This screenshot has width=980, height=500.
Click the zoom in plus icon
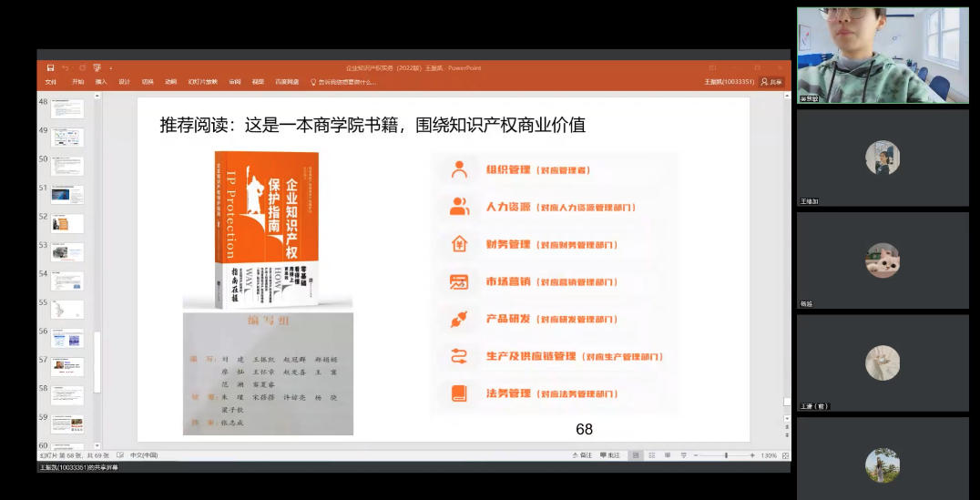click(752, 455)
